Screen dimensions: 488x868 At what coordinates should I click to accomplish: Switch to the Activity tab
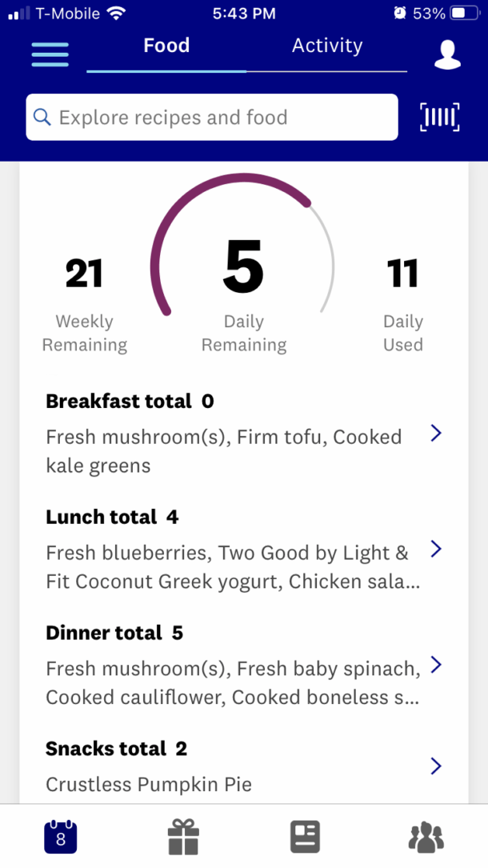coord(326,46)
